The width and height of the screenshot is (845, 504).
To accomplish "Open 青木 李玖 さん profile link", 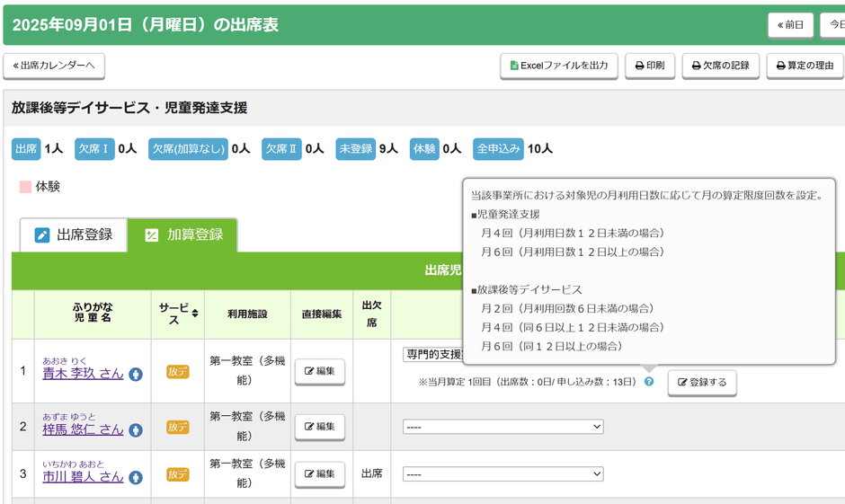I will point(83,374).
